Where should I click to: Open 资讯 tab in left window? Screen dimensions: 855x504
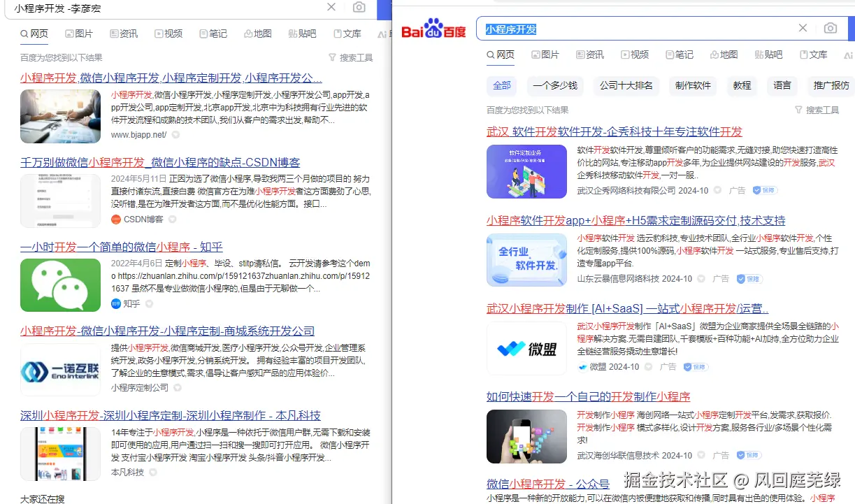pyautogui.click(x=124, y=34)
